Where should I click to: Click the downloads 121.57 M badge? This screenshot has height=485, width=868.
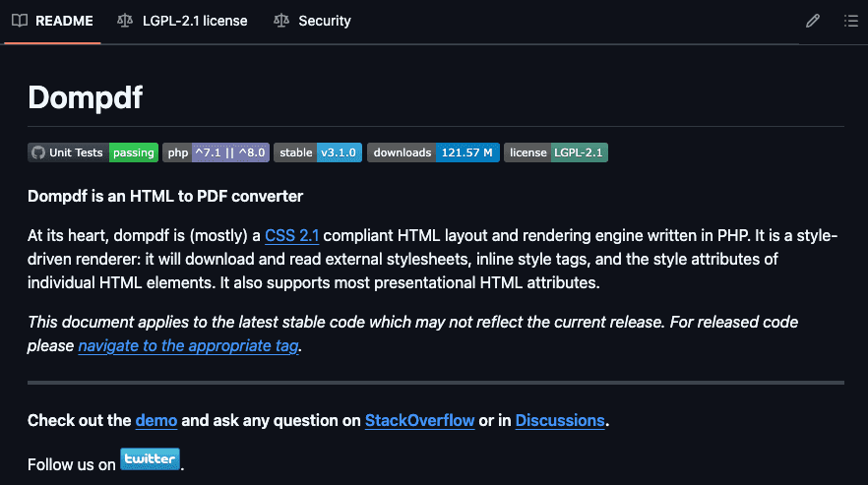click(x=433, y=152)
